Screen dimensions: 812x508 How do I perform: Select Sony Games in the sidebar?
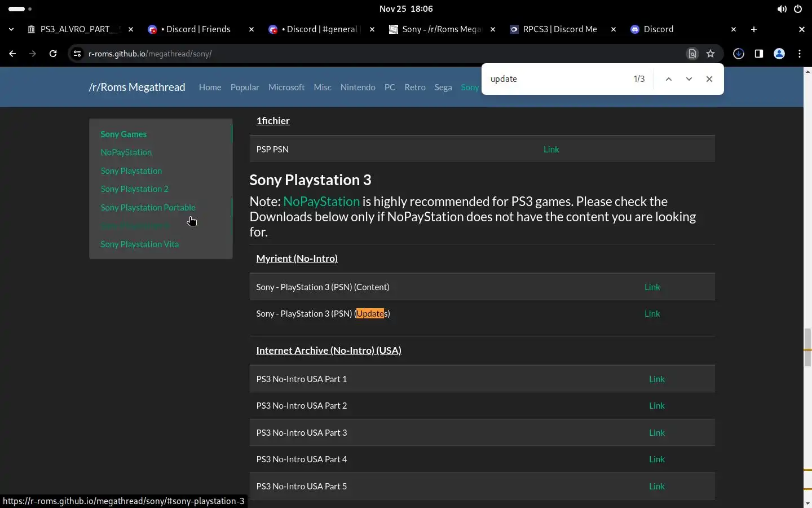tap(123, 134)
